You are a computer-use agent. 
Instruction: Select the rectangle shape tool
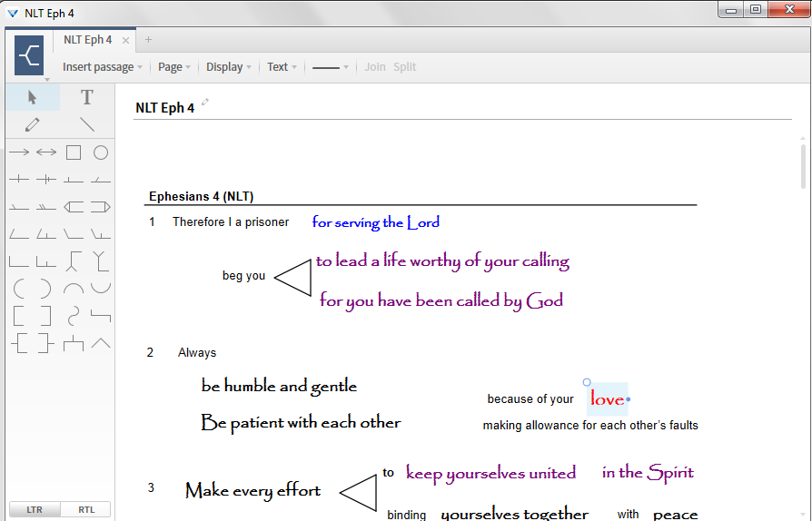tap(74, 152)
